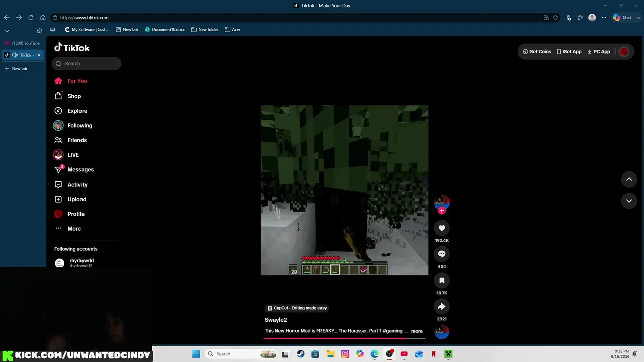Expand the Copilot Chat dropdown arrow
644x362 pixels.
pos(638,18)
